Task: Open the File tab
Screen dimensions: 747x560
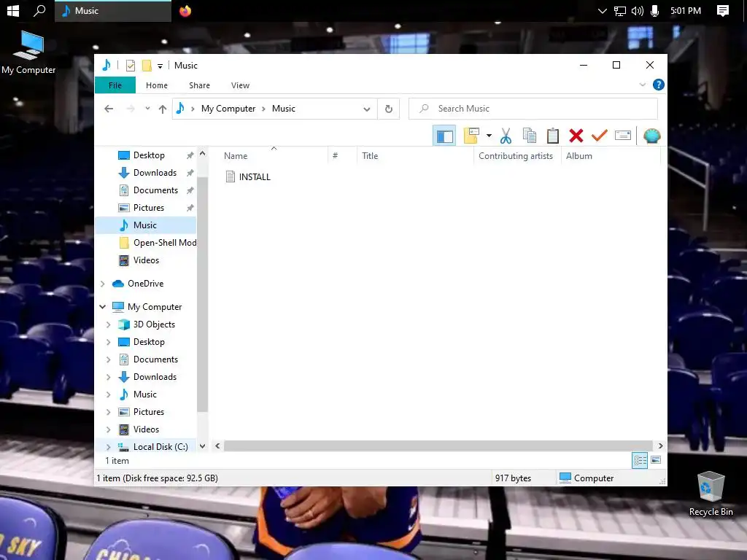Action: click(115, 85)
